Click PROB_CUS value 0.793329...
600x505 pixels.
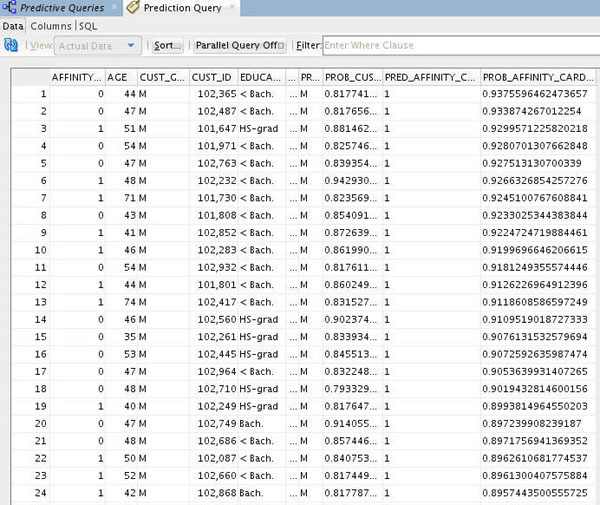[351, 389]
